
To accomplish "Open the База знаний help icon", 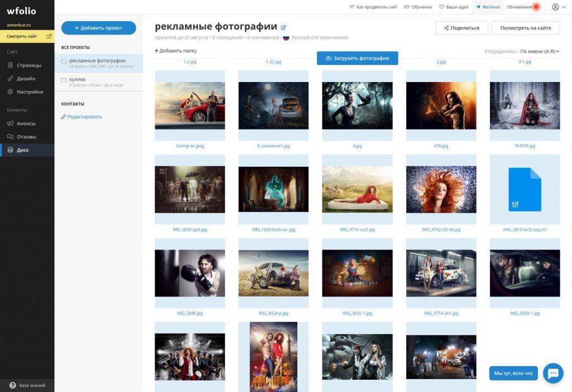I will tap(13, 385).
